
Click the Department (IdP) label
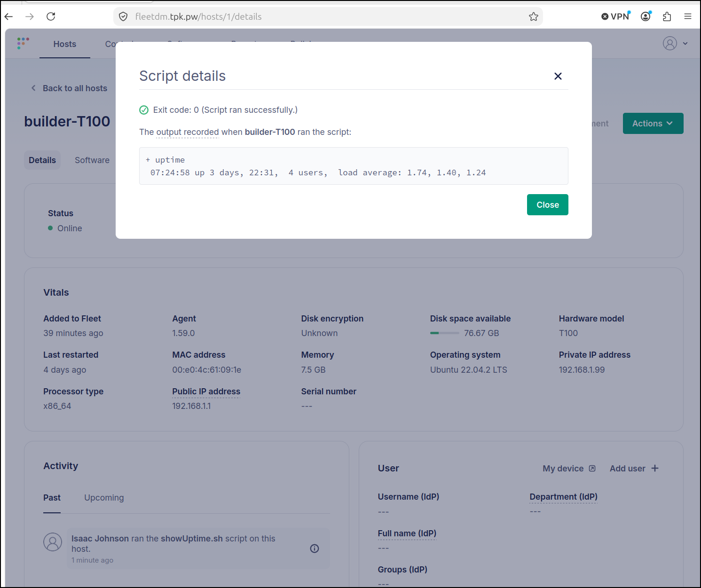pyautogui.click(x=564, y=497)
